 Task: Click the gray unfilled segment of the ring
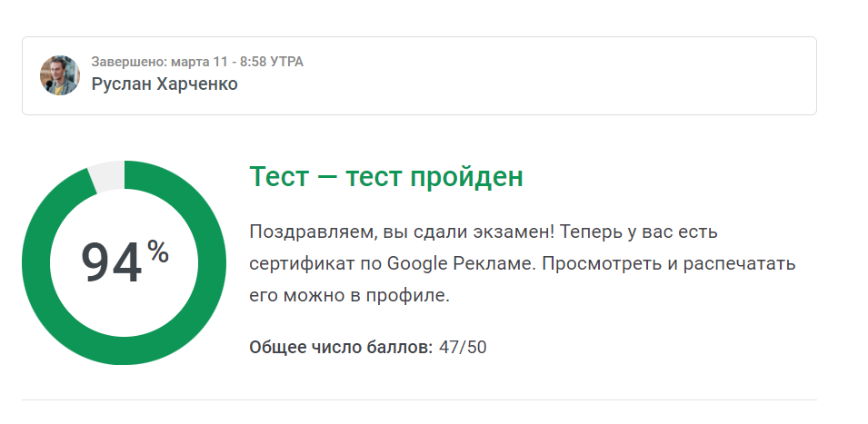107,175
